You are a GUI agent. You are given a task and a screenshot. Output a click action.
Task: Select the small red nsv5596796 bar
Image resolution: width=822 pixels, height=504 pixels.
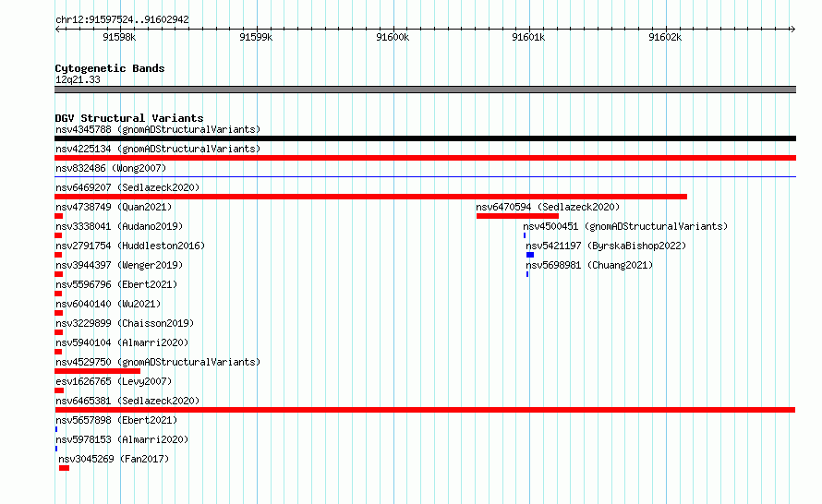coord(58,294)
